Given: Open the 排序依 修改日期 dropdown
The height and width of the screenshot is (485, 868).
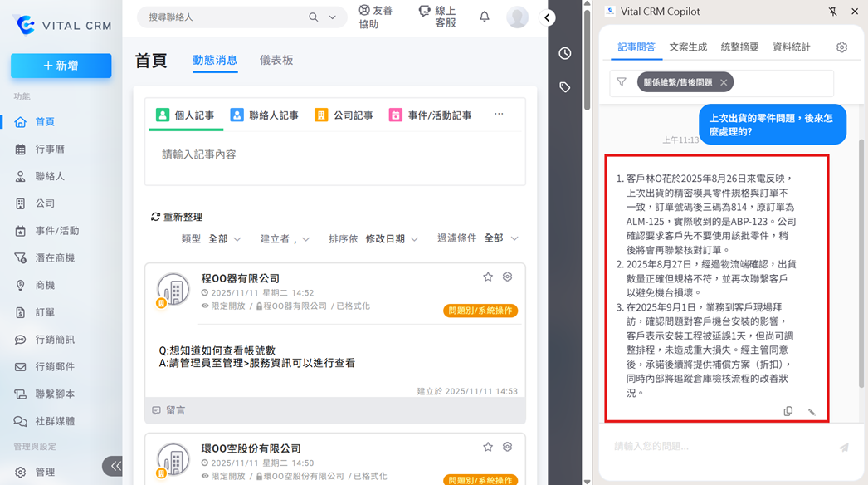Looking at the screenshot, I should [x=392, y=238].
